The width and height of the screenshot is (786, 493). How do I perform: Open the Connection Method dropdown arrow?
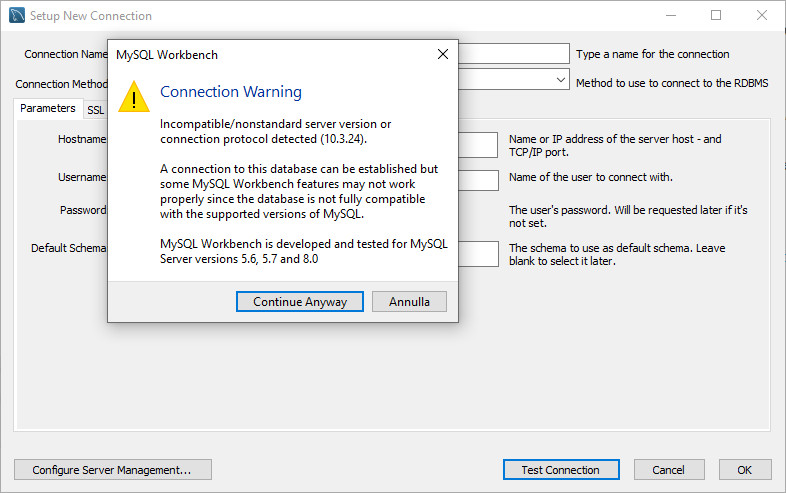coord(560,80)
